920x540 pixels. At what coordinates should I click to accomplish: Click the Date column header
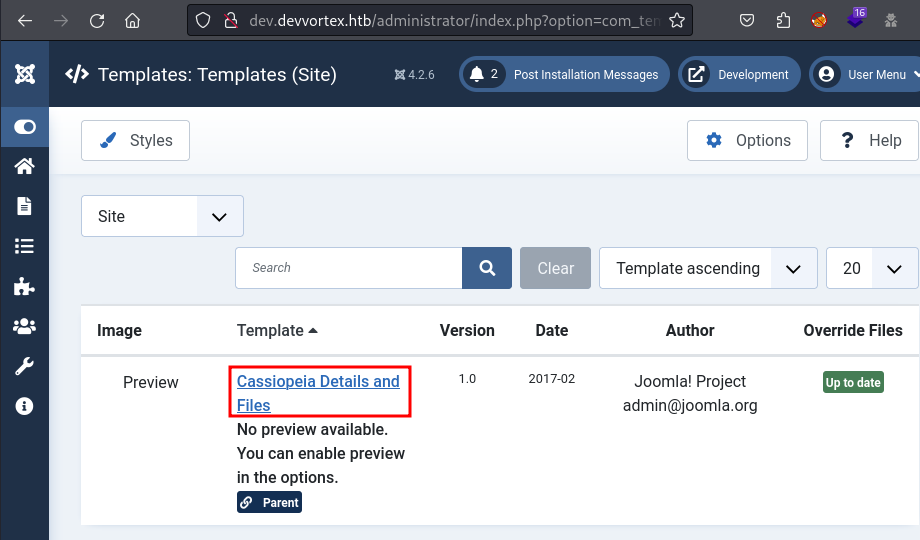point(552,330)
